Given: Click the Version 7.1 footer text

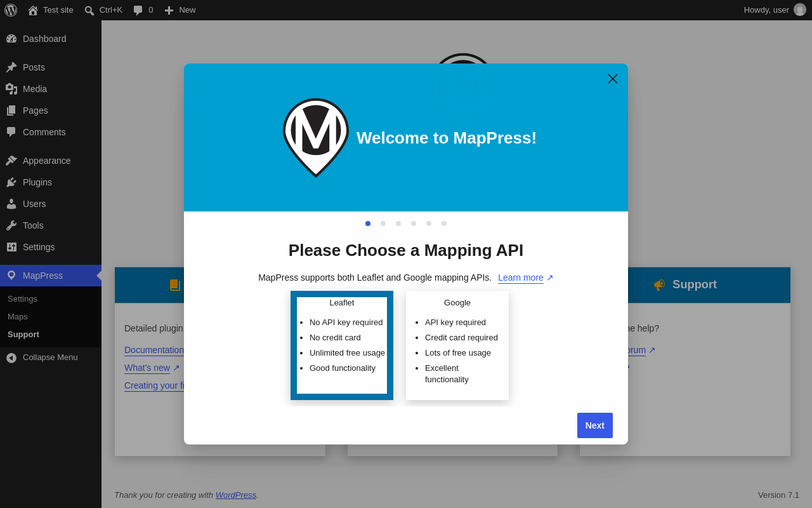Looking at the screenshot, I should click(778, 495).
